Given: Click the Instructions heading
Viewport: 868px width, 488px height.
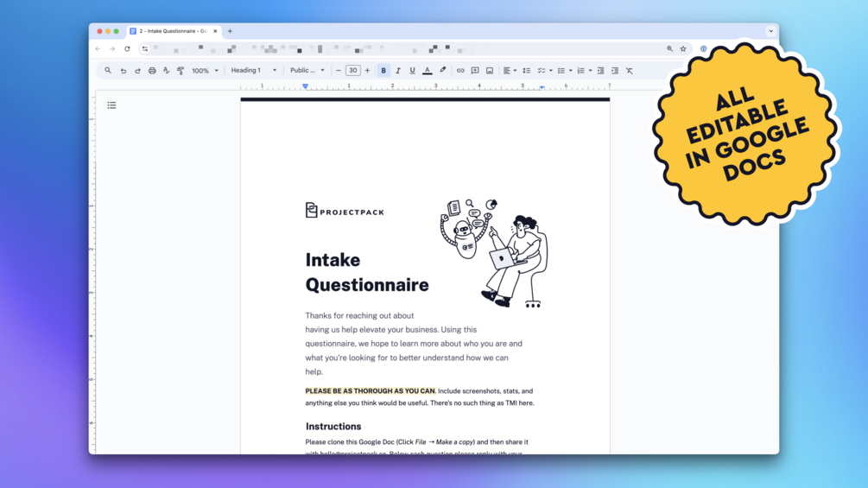Looking at the screenshot, I should click(x=333, y=426).
